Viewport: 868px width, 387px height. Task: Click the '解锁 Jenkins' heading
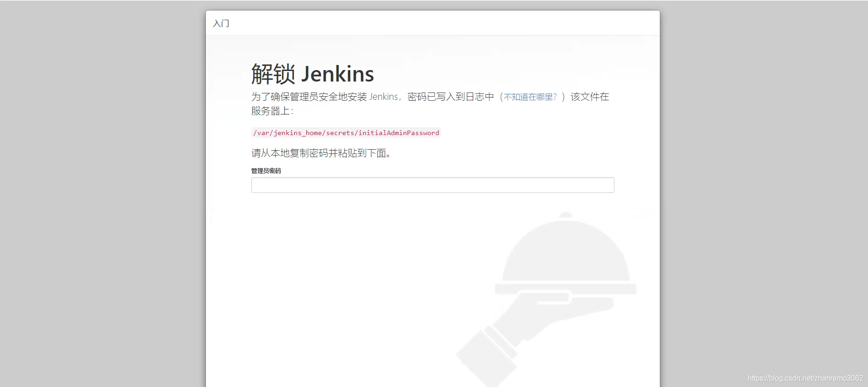(x=312, y=74)
